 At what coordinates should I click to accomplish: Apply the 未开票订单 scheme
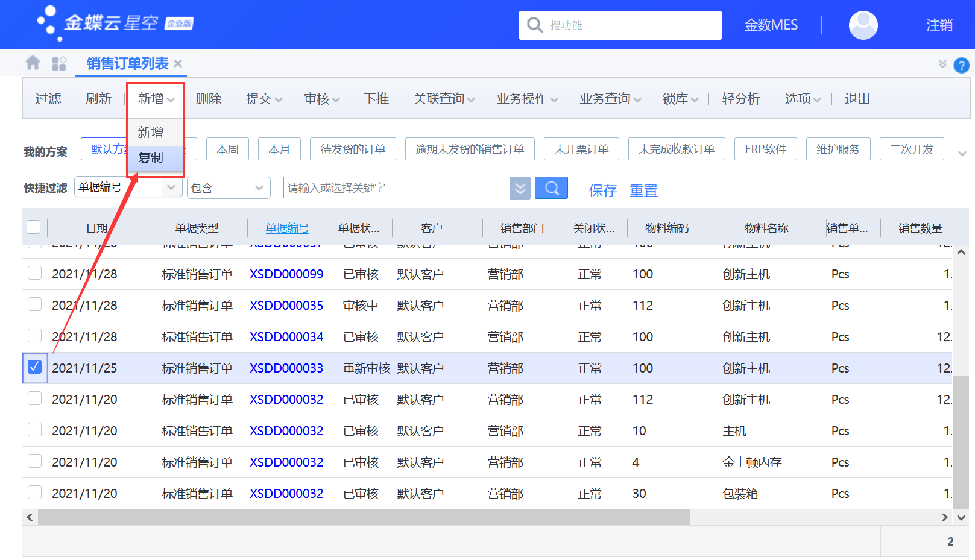coord(581,149)
